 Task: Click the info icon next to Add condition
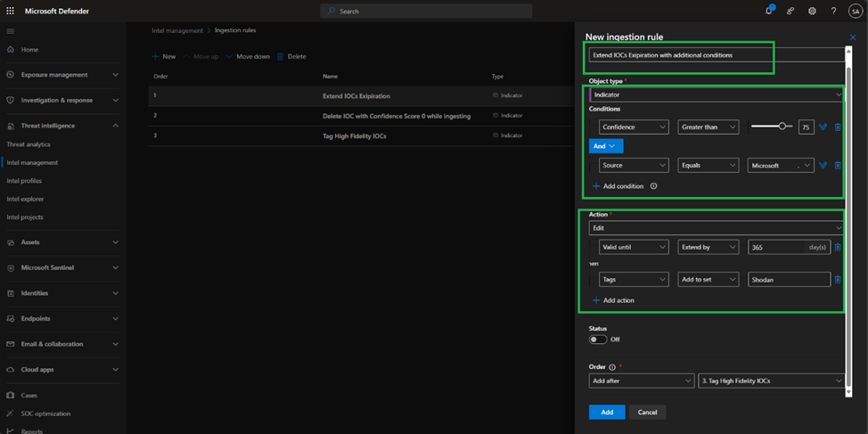coord(653,186)
